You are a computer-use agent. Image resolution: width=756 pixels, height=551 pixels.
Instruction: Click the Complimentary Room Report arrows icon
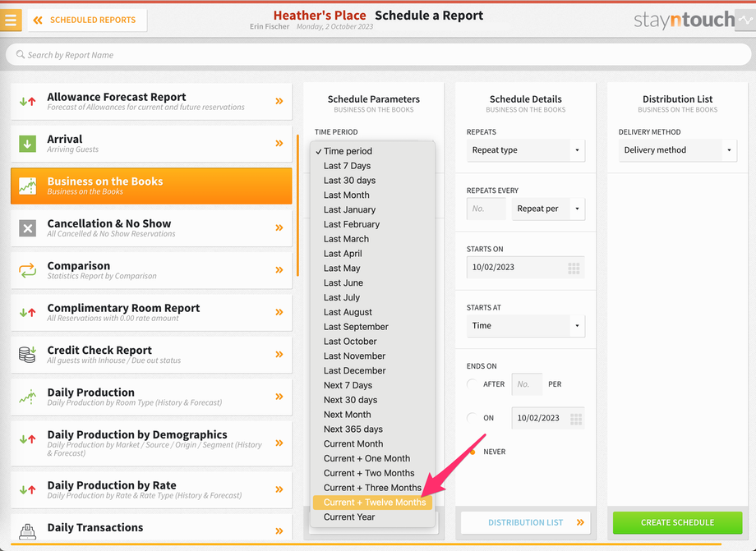click(x=27, y=313)
